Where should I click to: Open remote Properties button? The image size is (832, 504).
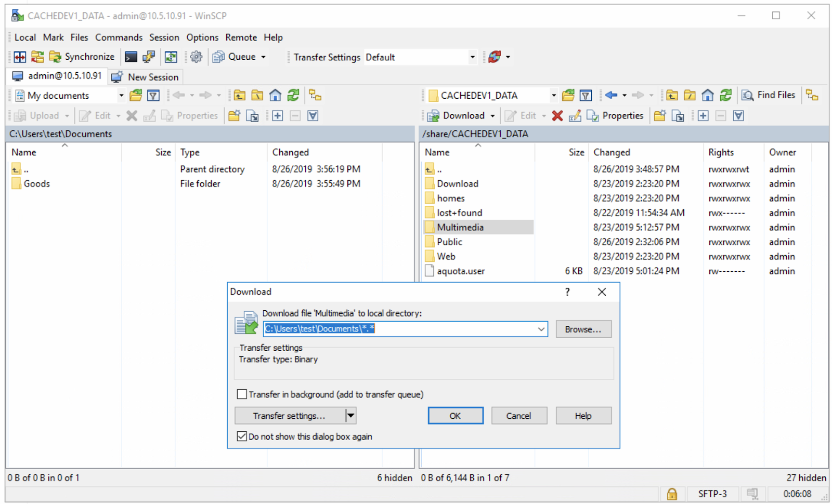click(x=615, y=115)
